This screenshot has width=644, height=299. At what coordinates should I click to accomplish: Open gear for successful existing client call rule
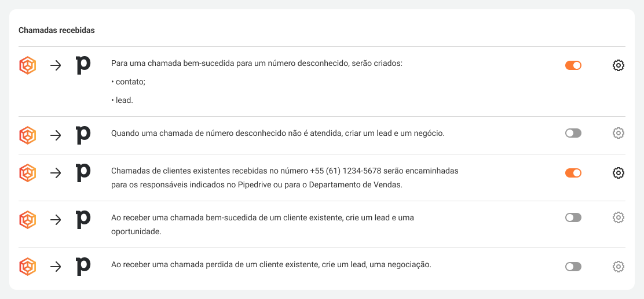tap(618, 217)
